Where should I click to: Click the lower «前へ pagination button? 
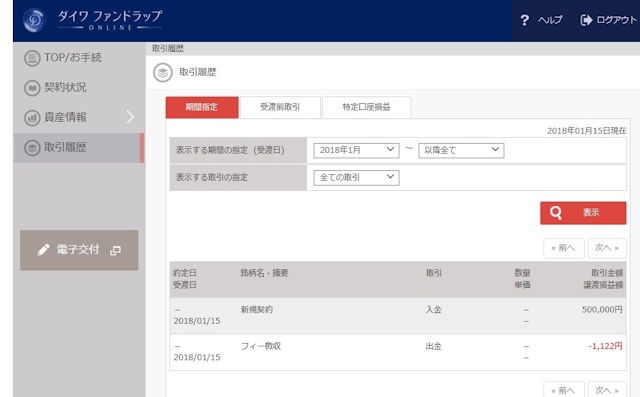pos(564,390)
